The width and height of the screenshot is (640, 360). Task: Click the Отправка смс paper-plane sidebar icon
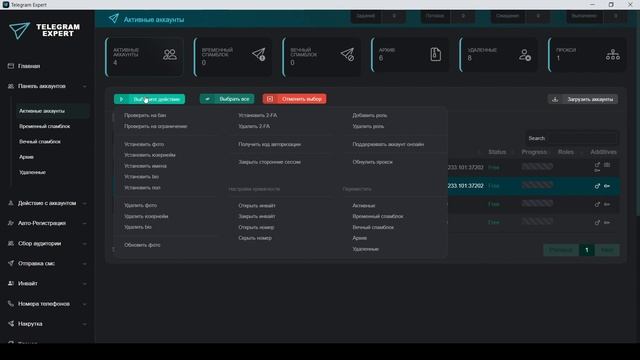click(11, 263)
